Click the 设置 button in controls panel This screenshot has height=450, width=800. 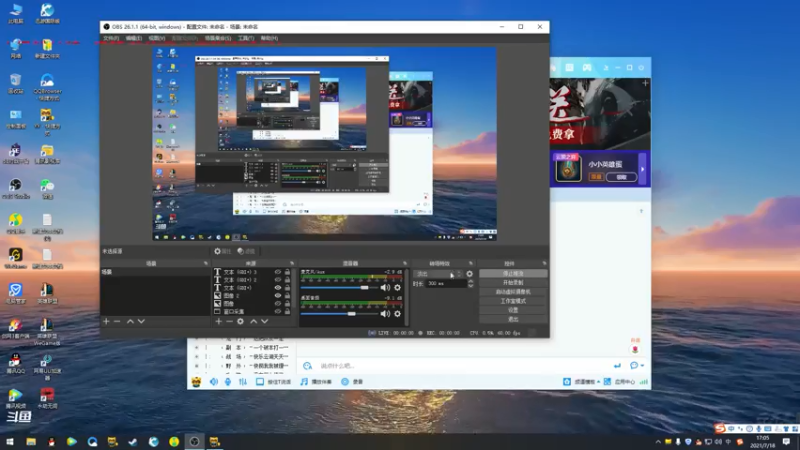[513, 310]
